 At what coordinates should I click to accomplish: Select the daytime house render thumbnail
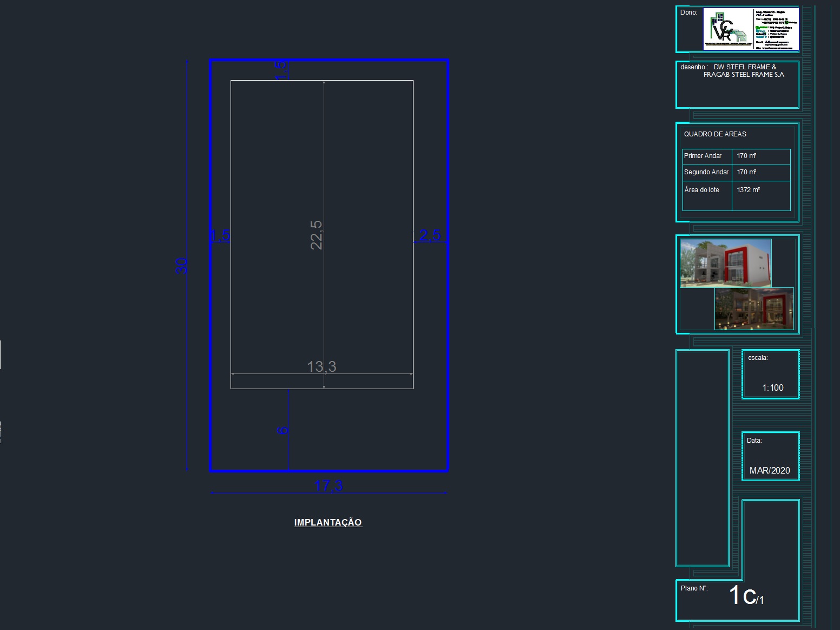(725, 262)
